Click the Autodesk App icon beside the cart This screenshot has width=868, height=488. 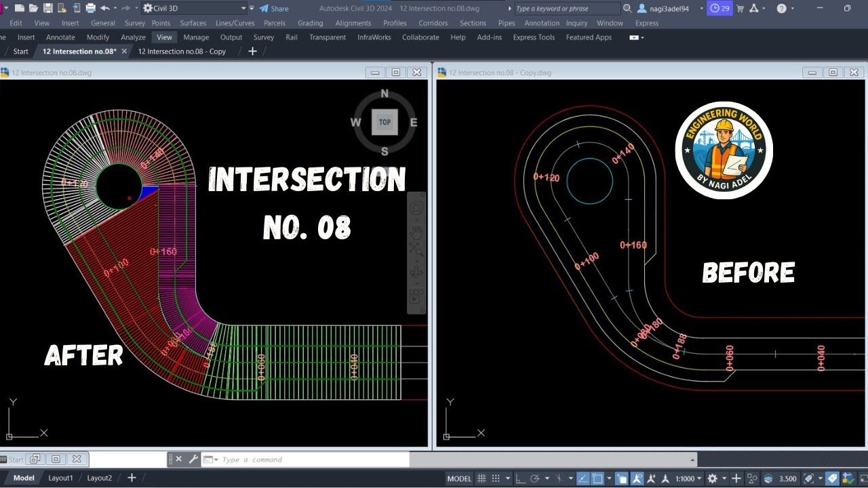click(x=755, y=9)
